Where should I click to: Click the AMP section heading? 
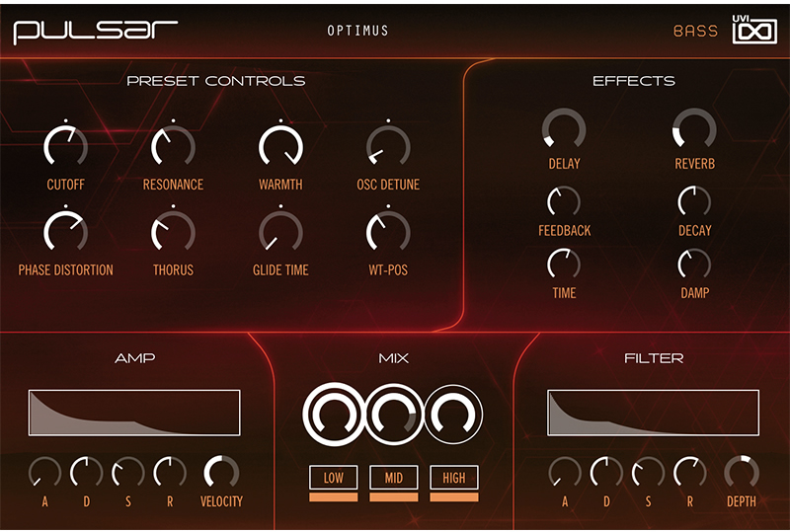pos(135,358)
